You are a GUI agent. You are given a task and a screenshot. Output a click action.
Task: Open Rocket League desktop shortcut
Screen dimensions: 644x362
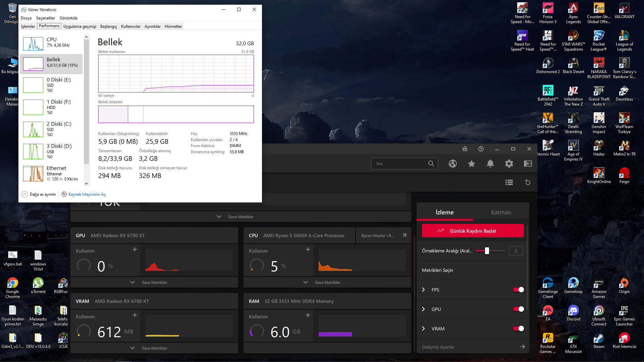[x=599, y=41]
